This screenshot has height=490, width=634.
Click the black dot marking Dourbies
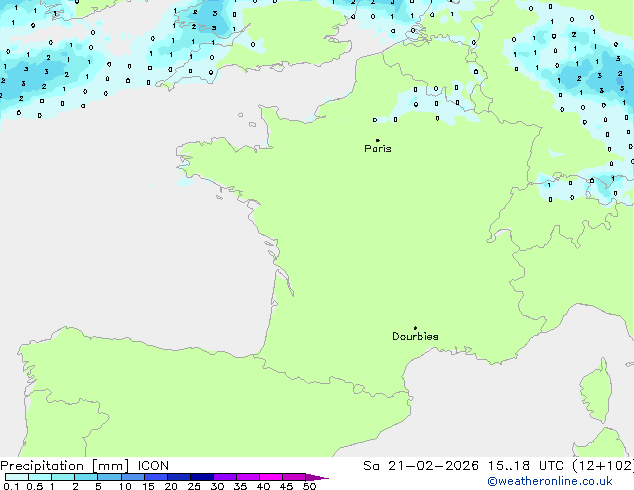(415, 328)
